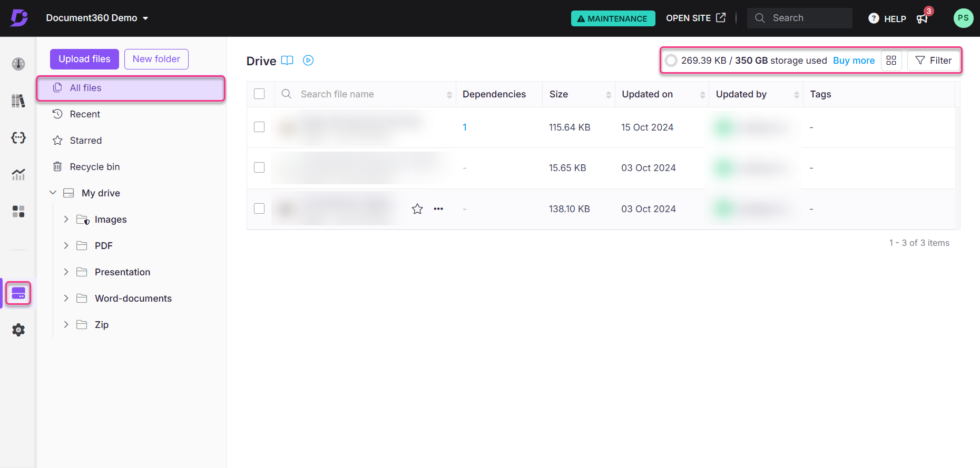Image resolution: width=980 pixels, height=468 pixels.
Task: Expand the Word-documents folder
Action: (x=66, y=298)
